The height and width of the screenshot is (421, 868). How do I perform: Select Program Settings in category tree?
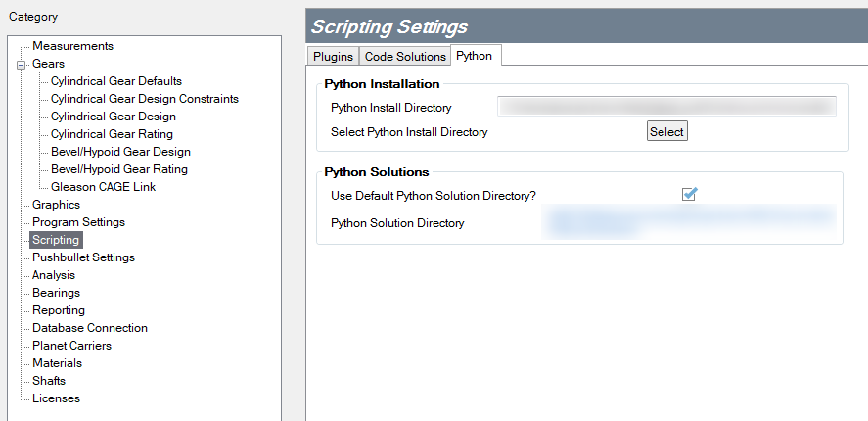tap(78, 222)
